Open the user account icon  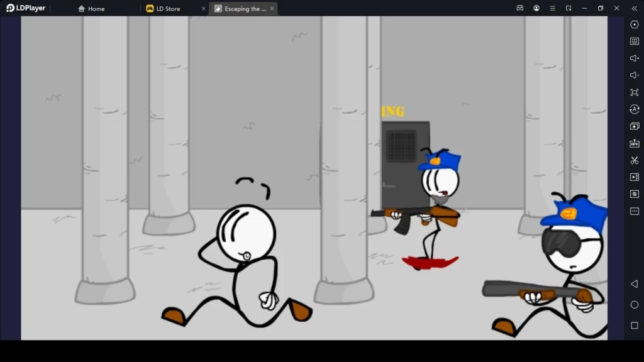(x=536, y=8)
